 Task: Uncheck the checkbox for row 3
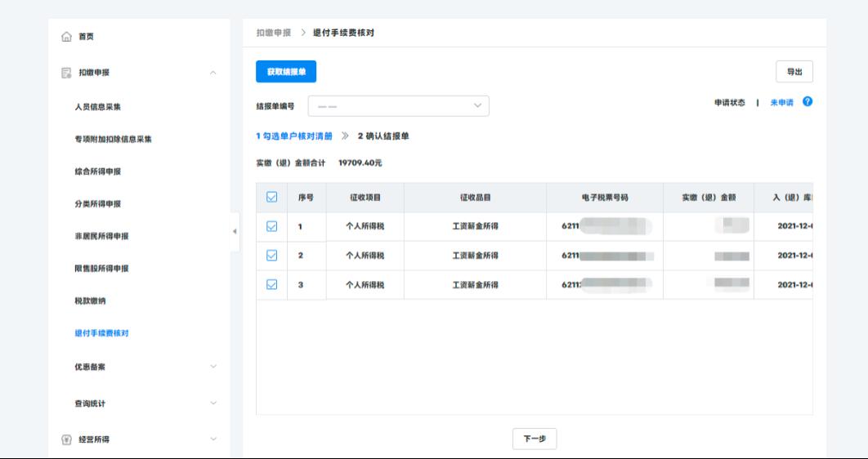[272, 284]
